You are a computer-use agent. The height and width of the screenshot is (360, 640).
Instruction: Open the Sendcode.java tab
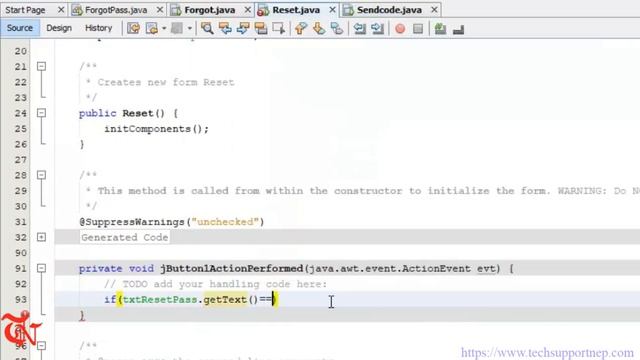click(389, 10)
